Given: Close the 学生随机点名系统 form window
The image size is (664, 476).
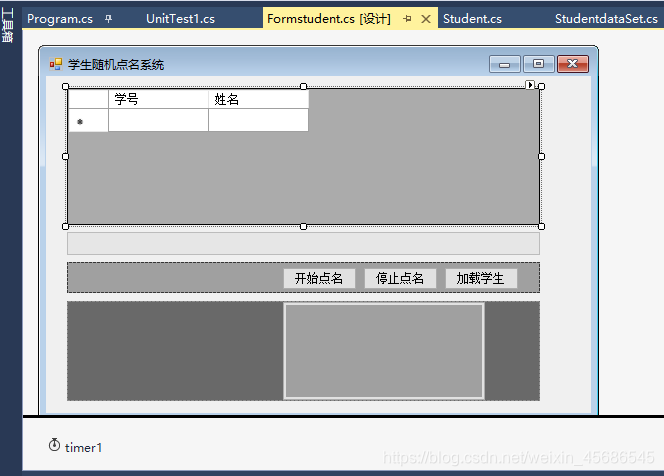Looking at the screenshot, I should point(573,64).
